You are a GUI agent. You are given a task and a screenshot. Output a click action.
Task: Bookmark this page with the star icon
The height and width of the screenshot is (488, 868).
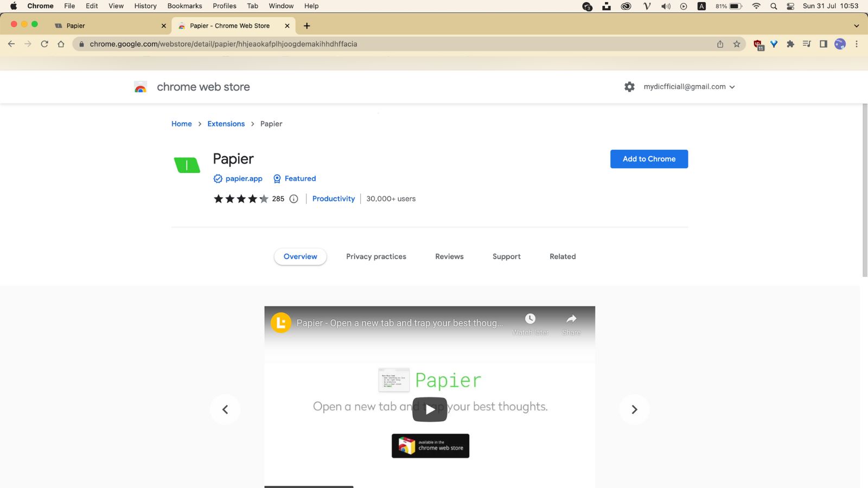[x=737, y=44]
